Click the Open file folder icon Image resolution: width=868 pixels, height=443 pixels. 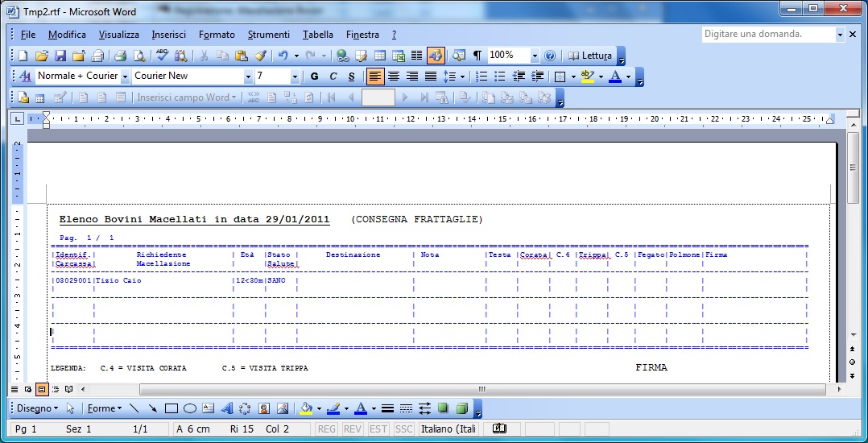[42, 56]
